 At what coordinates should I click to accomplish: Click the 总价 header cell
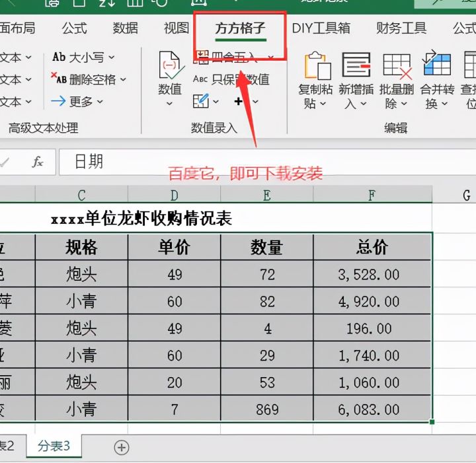[372, 247]
